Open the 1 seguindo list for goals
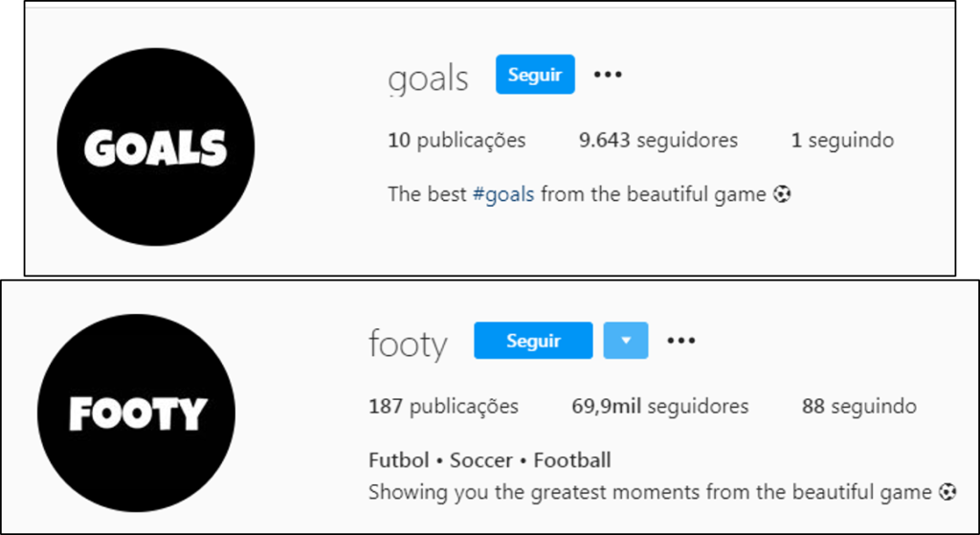This screenshot has width=980, height=535. 842,141
